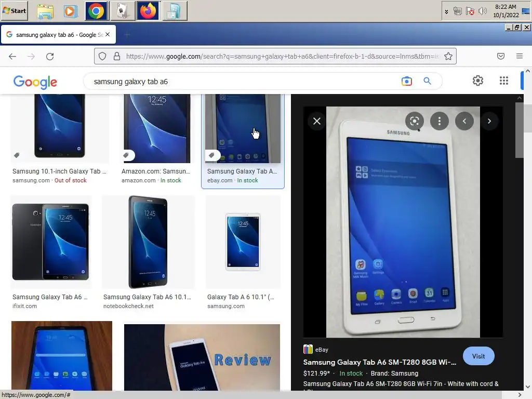Viewport: 532px width, 399px height.
Task: Click into the Google search box
Action: click(244, 82)
